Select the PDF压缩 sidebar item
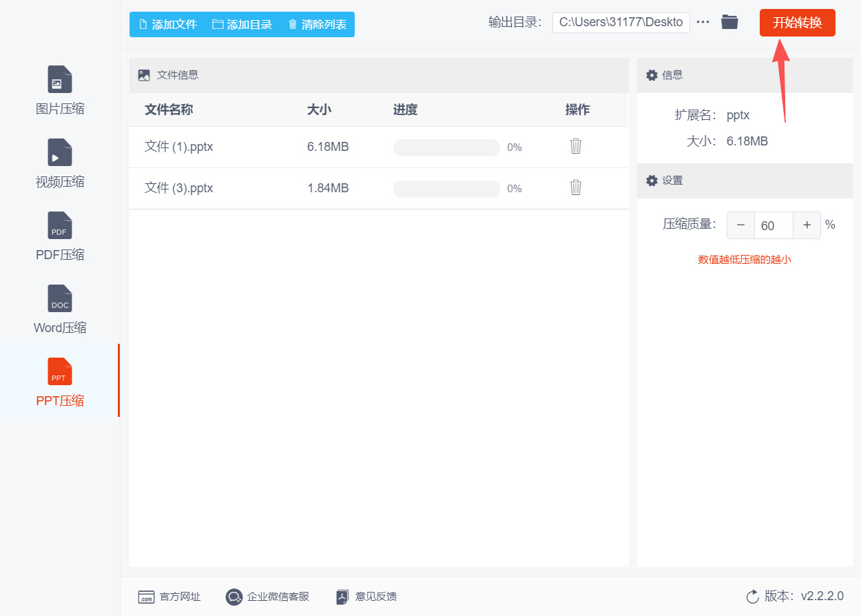The image size is (861, 616). tap(60, 236)
